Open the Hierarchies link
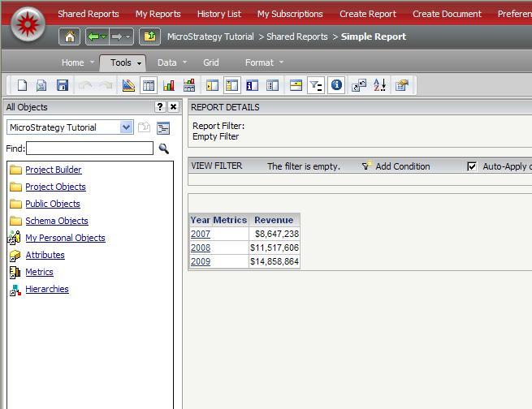532x409 pixels. coord(47,289)
